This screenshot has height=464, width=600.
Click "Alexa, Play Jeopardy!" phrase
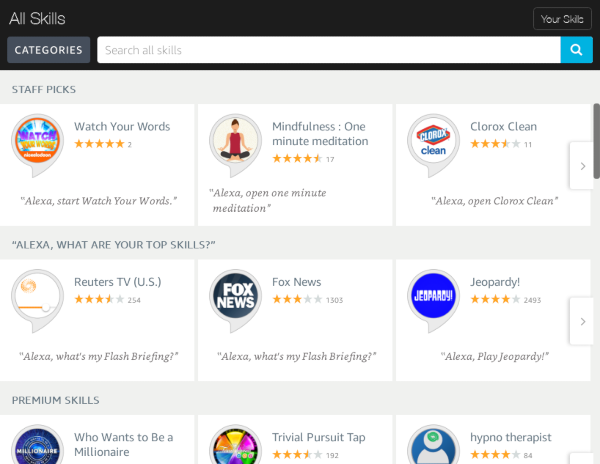pos(494,357)
